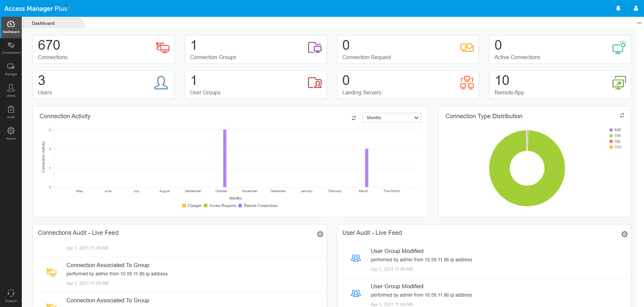Click the March bar in the activity chart
The image size is (644, 307).
[x=366, y=168]
